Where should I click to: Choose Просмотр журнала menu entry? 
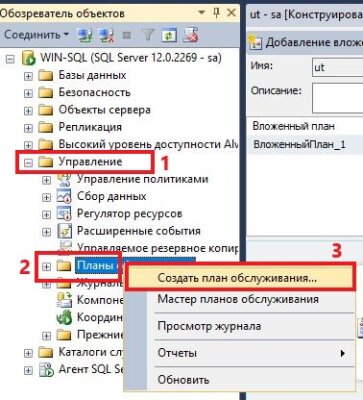[x=239, y=326]
